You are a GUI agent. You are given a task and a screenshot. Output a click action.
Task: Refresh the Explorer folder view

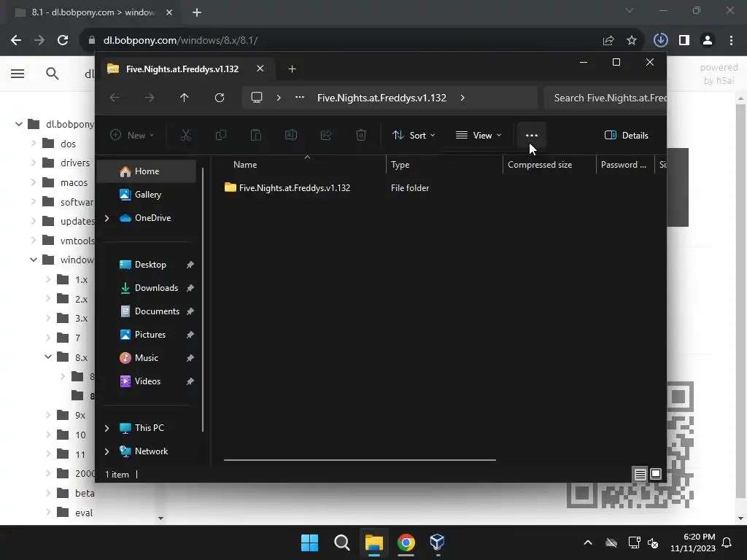click(x=219, y=98)
